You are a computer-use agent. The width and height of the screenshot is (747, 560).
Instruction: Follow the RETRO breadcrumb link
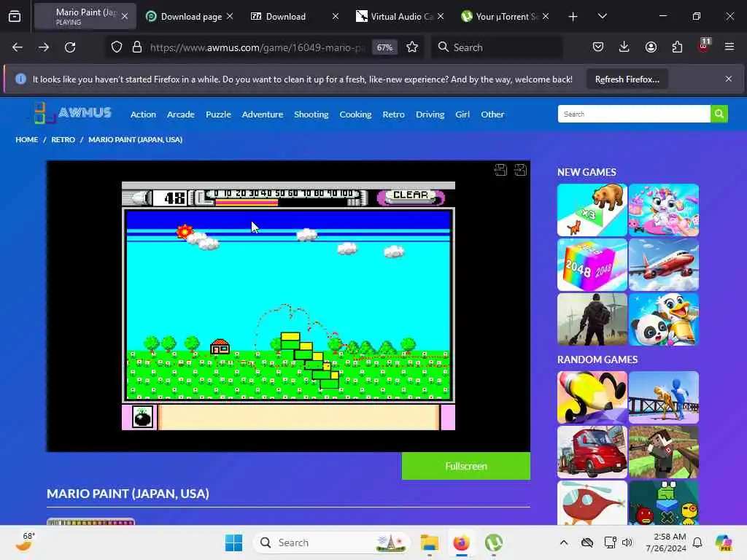(63, 139)
